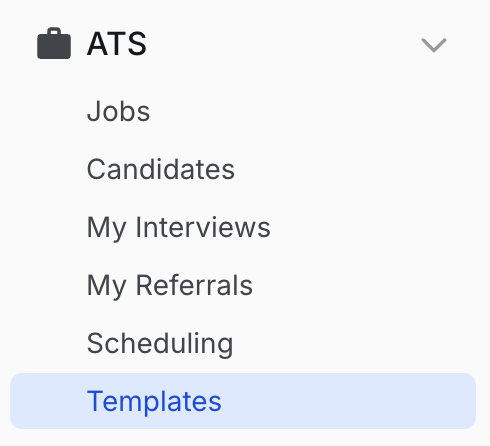Hide ATS sub-items with the chevron
The height and width of the screenshot is (446, 490).
434,45
